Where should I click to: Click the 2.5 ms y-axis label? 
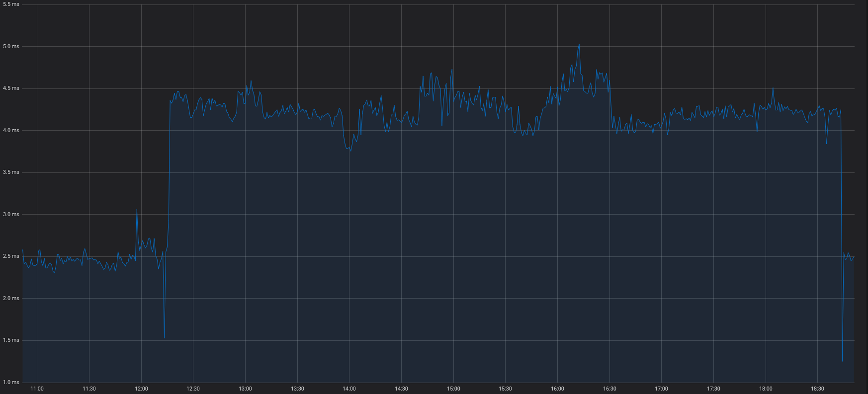tap(11, 256)
